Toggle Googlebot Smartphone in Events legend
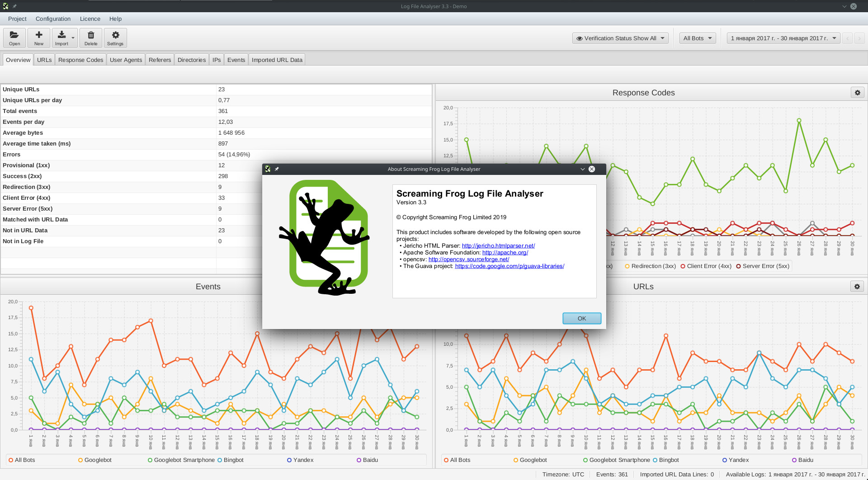 (x=181, y=460)
